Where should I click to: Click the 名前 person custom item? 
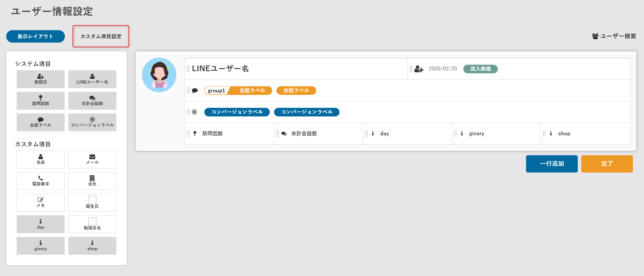(40, 160)
